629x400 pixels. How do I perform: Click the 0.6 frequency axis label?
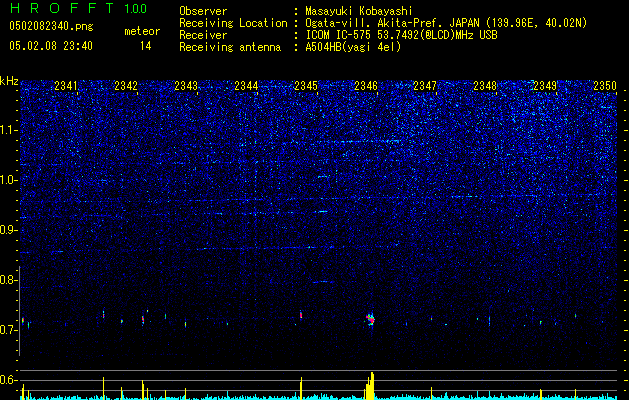(8, 380)
